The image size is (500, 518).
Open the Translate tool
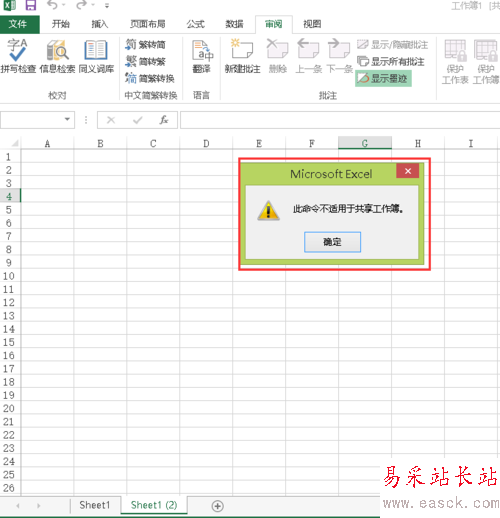(202, 55)
